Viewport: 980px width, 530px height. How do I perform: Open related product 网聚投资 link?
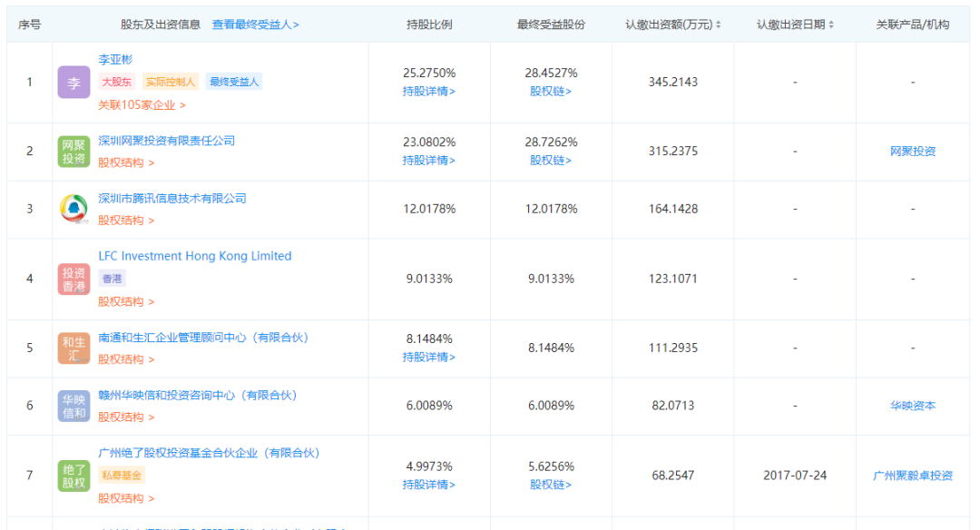point(913,152)
